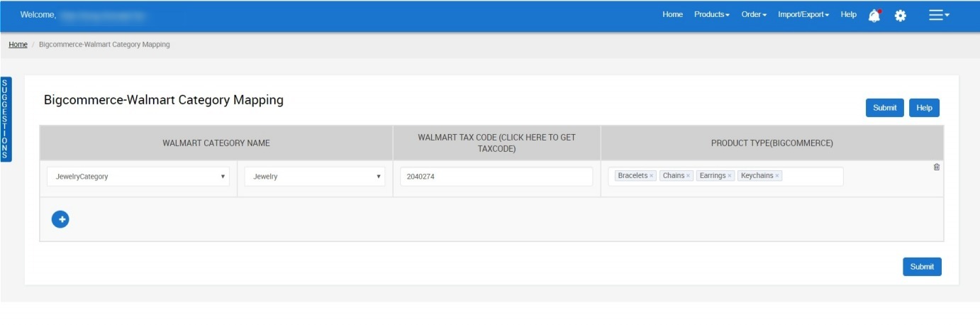Remove the Bracelets tag
Viewport: 980px width, 325px height.
[652, 176]
